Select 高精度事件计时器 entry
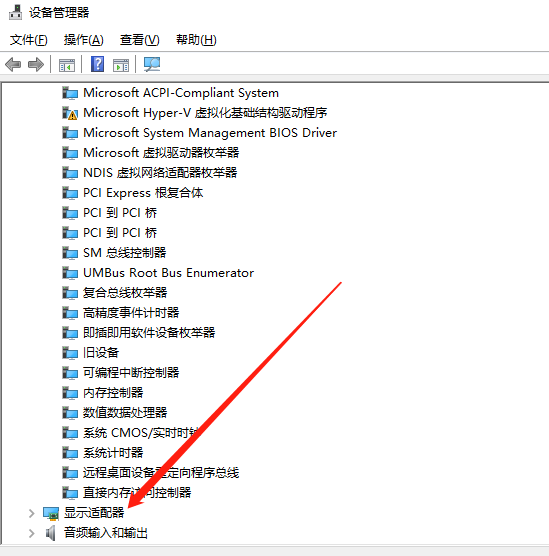The image size is (549, 556). coord(131,313)
